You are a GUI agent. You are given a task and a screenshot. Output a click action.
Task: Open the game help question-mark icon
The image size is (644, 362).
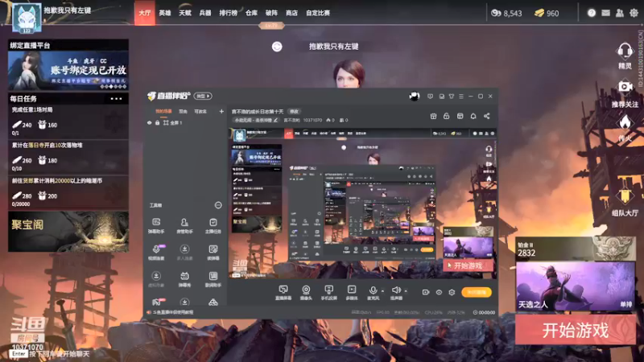(592, 13)
